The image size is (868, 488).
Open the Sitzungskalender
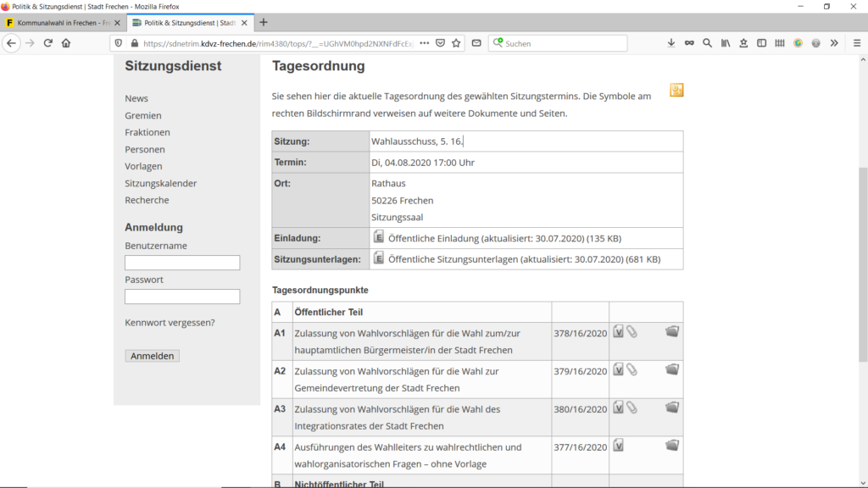[160, 183]
